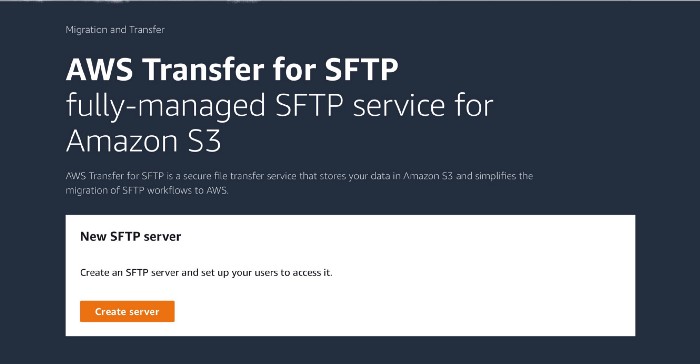
Task: Click Amazon S3 within the small description paragraph
Action: (428, 176)
